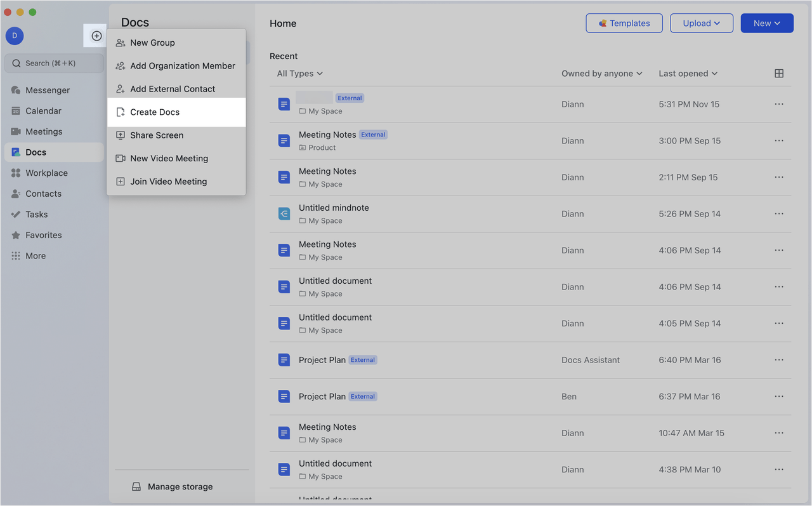
Task: Select Create Docs from the menu
Action: click(154, 112)
